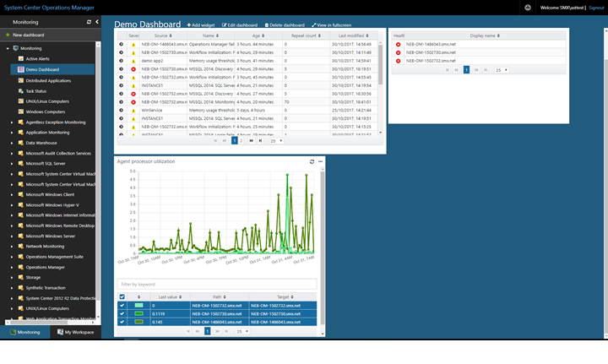Viewport: 608px width, 364px height.
Task: Switch to My Workspace tab
Action: click(76, 332)
